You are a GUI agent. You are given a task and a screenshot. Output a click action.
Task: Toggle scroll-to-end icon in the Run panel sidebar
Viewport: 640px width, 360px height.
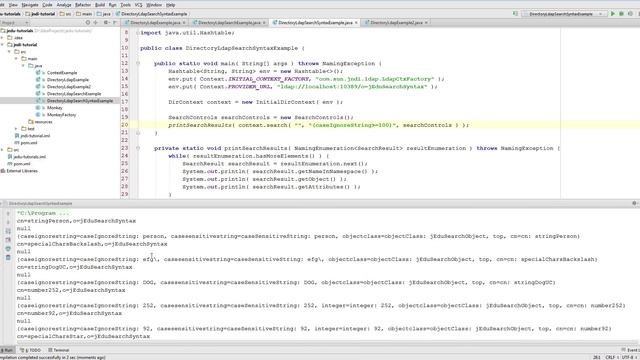coord(8,240)
